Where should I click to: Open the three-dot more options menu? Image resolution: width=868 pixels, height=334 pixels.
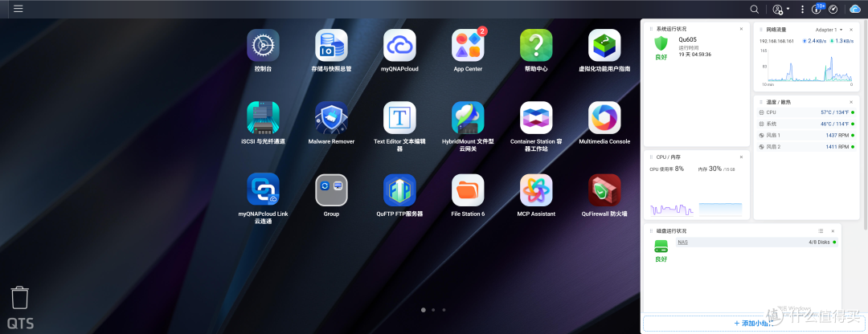pyautogui.click(x=802, y=10)
